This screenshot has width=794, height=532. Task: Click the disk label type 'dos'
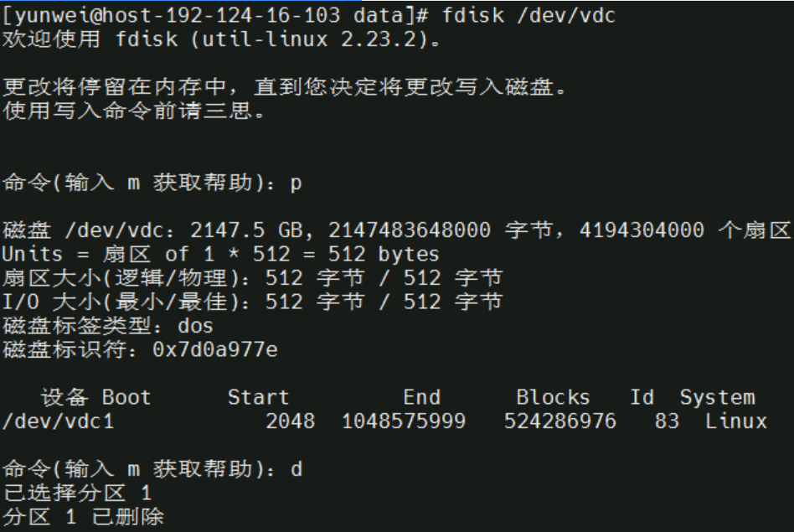click(x=196, y=325)
